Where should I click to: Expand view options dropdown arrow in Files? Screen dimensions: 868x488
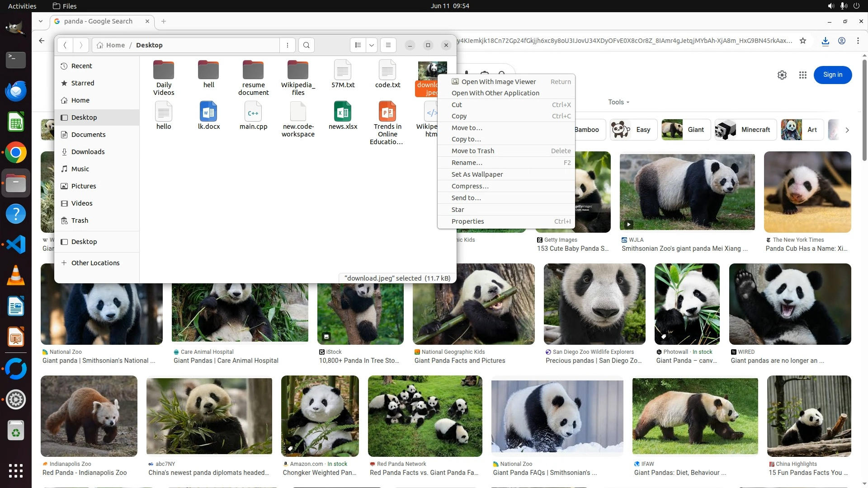pos(372,45)
